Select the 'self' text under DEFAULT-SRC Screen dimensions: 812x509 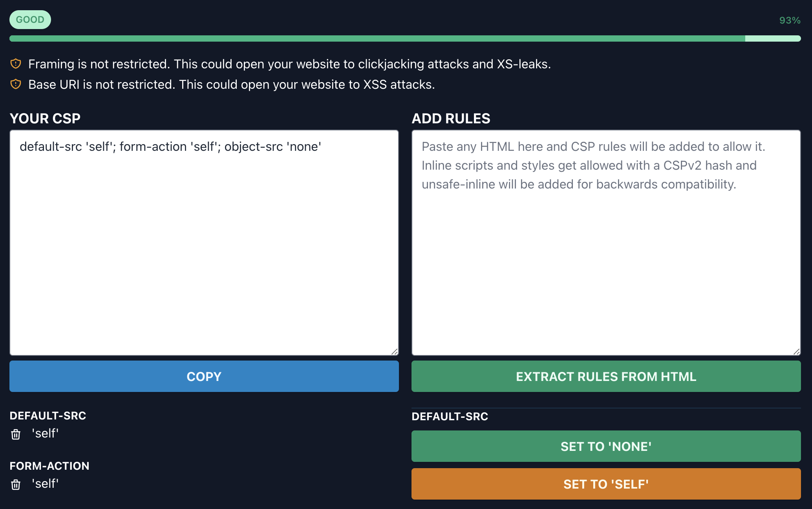[x=45, y=434]
